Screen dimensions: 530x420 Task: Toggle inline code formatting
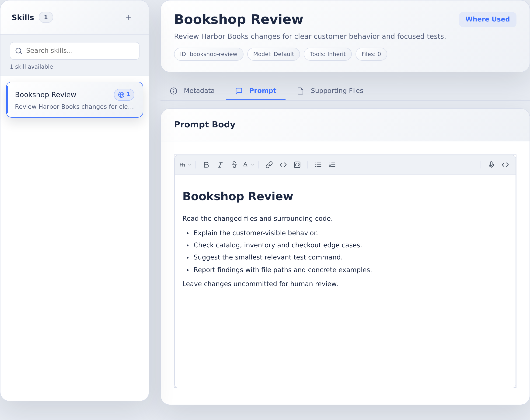pos(283,165)
